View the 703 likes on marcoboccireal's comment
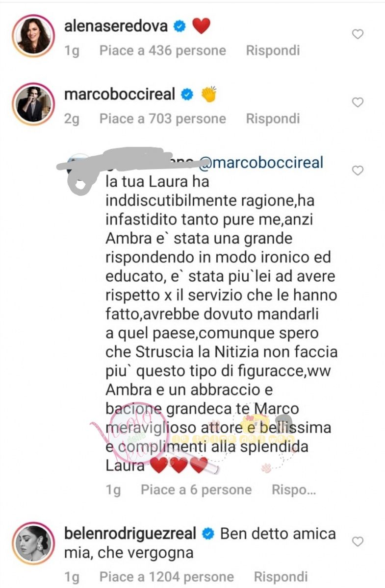This screenshot has width=385, height=588. click(x=163, y=119)
